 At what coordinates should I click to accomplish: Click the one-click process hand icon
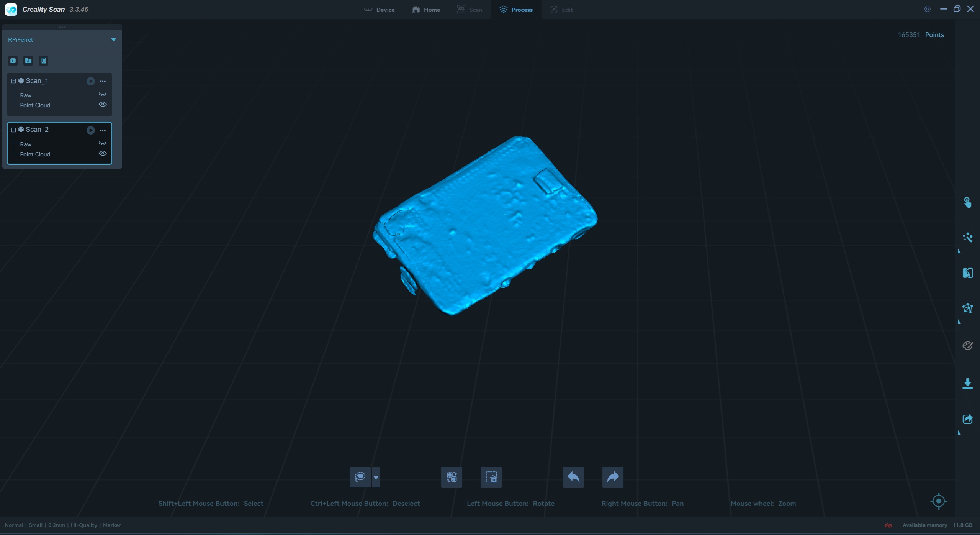pyautogui.click(x=967, y=202)
